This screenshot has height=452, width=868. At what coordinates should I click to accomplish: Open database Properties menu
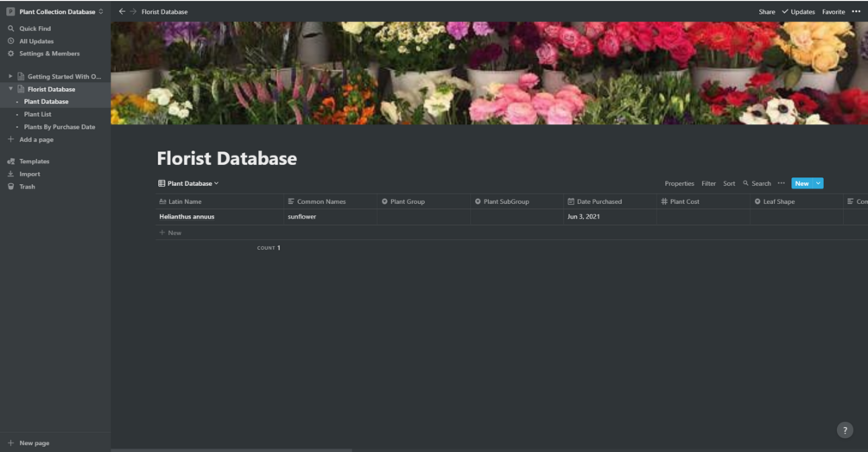point(679,183)
